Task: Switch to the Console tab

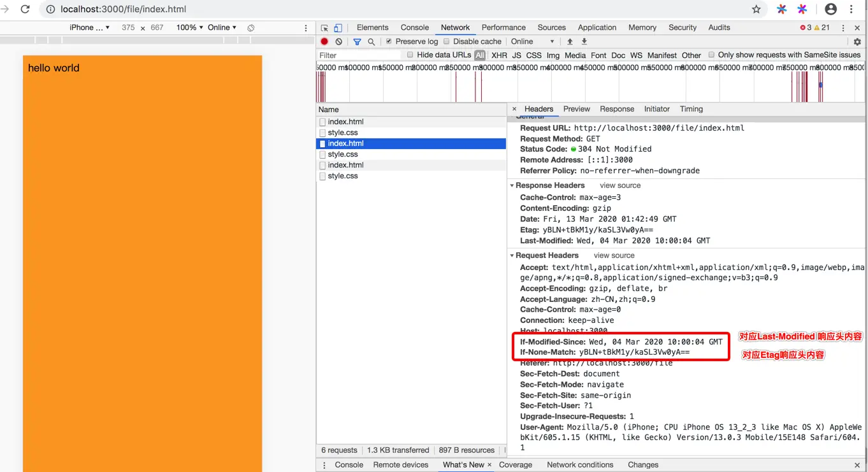Action: coord(415,27)
